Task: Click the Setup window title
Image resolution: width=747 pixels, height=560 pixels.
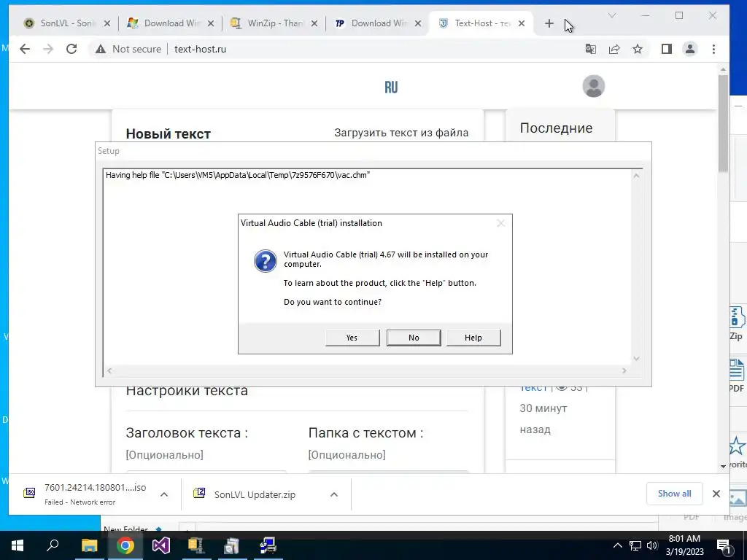Action: coord(109,151)
